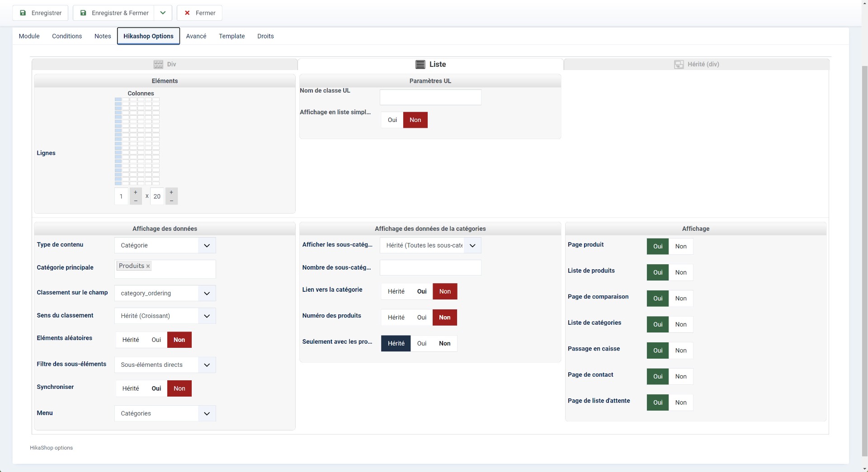
Task: Open the save options dropdown arrow
Action: pos(163,13)
